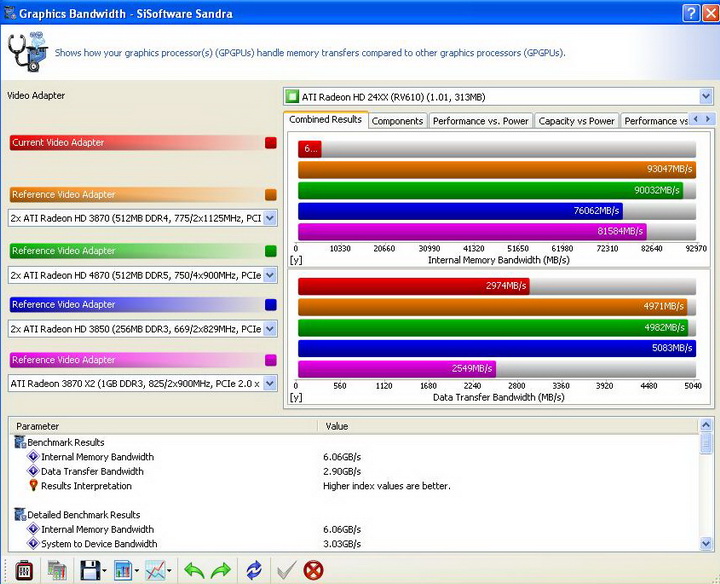Click the 93047MB/s orange bar

pos(497,169)
